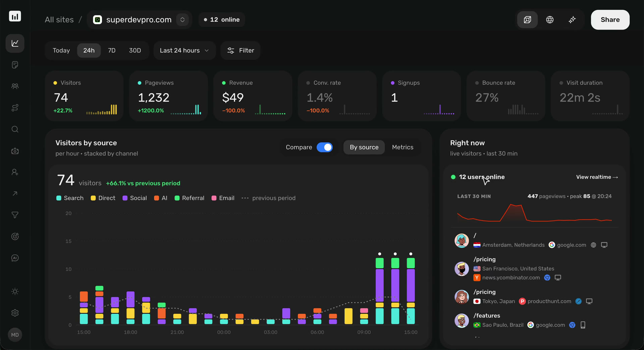Screen dimensions: 644x350
Task: Click the analytics logo in top-left corner
Action: (x=15, y=16)
